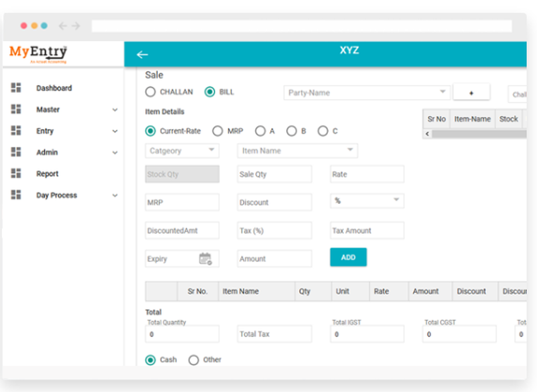Click the Master grid icon in sidebar
Screen dimensions: 537x392
click(16, 110)
